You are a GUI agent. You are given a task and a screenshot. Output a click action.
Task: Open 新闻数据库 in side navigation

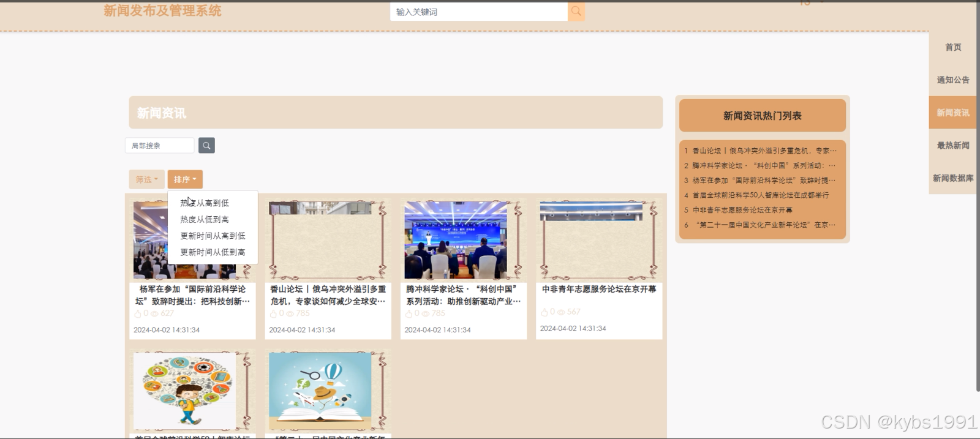click(x=952, y=178)
